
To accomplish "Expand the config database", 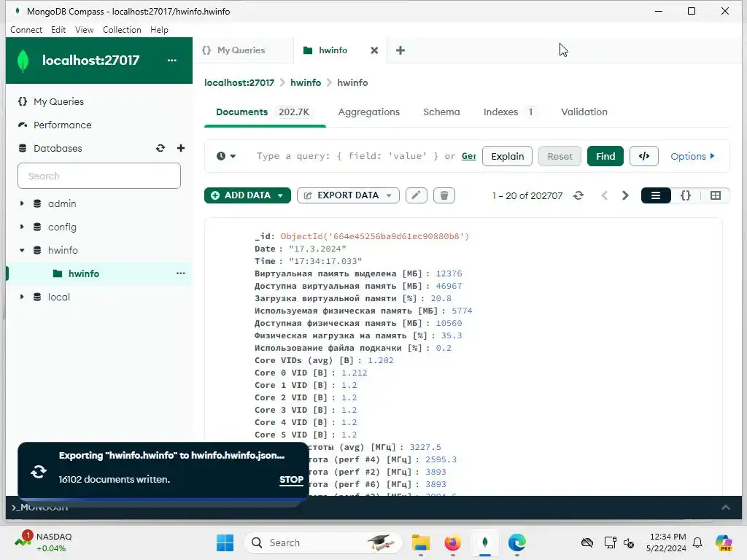I will click(22, 227).
